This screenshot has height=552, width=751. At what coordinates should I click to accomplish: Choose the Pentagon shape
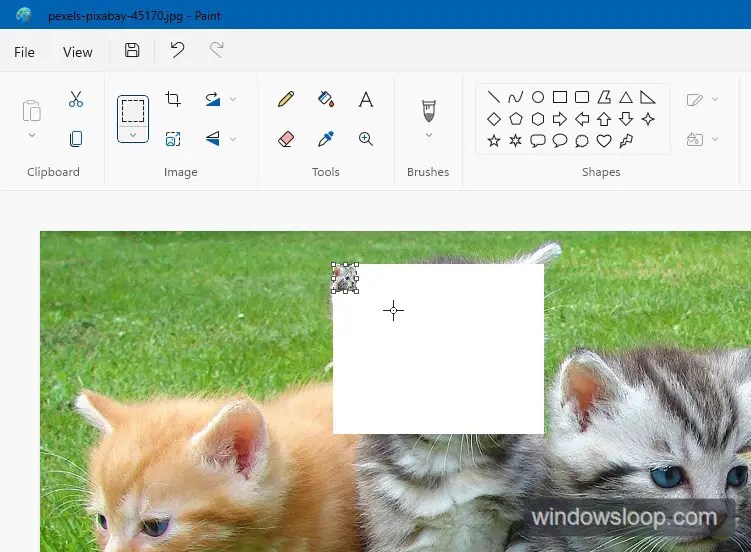(515, 119)
